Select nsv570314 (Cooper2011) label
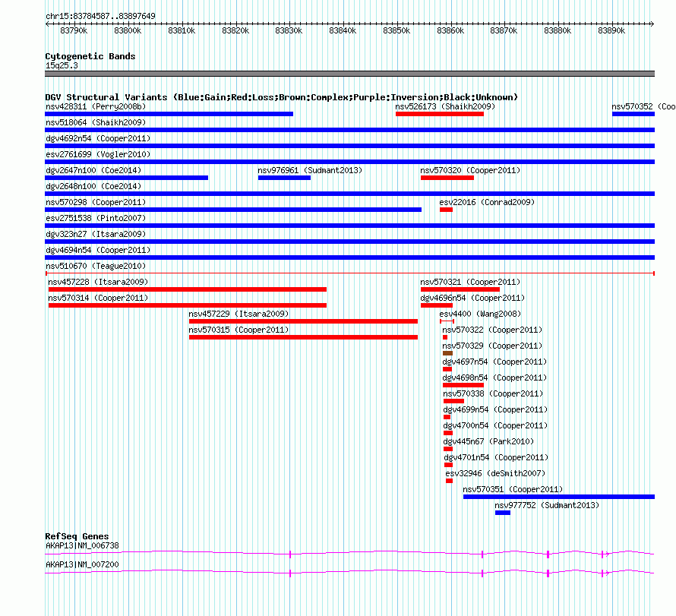676x616 pixels. pos(98,298)
